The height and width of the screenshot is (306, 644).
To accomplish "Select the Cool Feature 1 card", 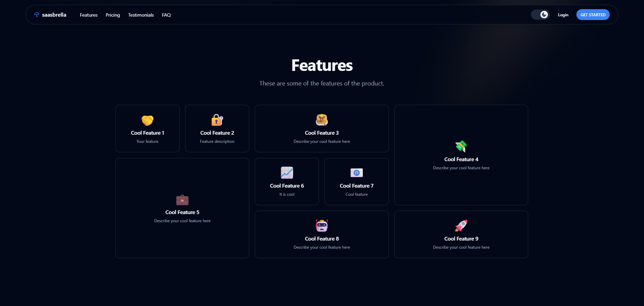I will [147, 128].
